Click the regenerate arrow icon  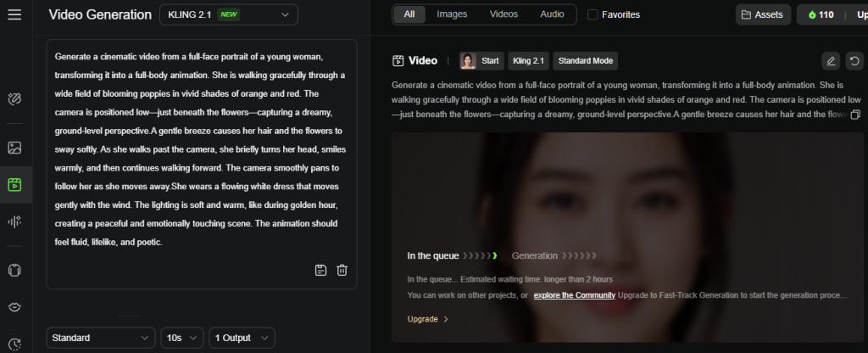(854, 61)
